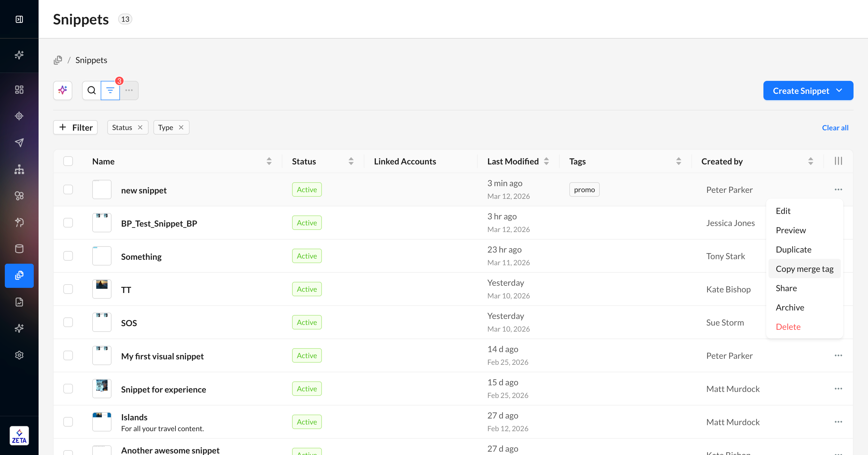Screen dimensions: 868x455
Task: Select Delete in the context menu
Action: 788,327
